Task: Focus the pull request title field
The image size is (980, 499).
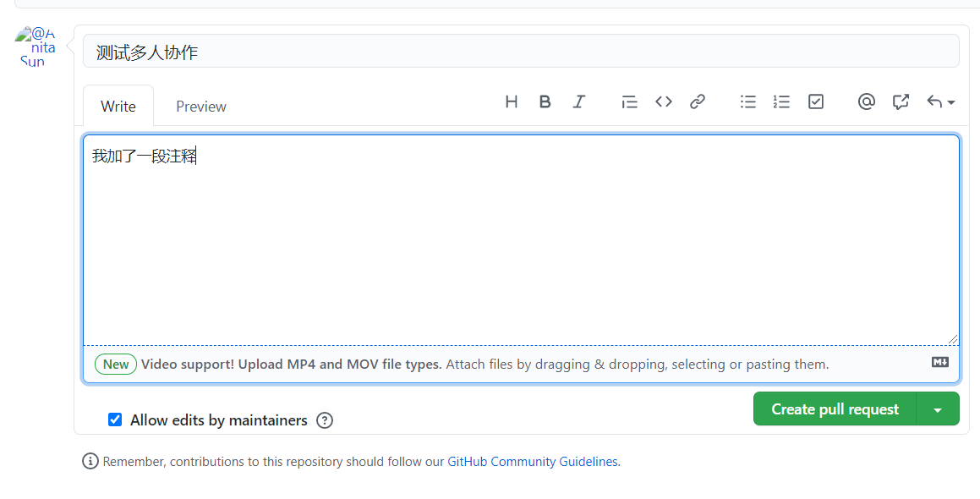Action: pyautogui.click(x=521, y=52)
